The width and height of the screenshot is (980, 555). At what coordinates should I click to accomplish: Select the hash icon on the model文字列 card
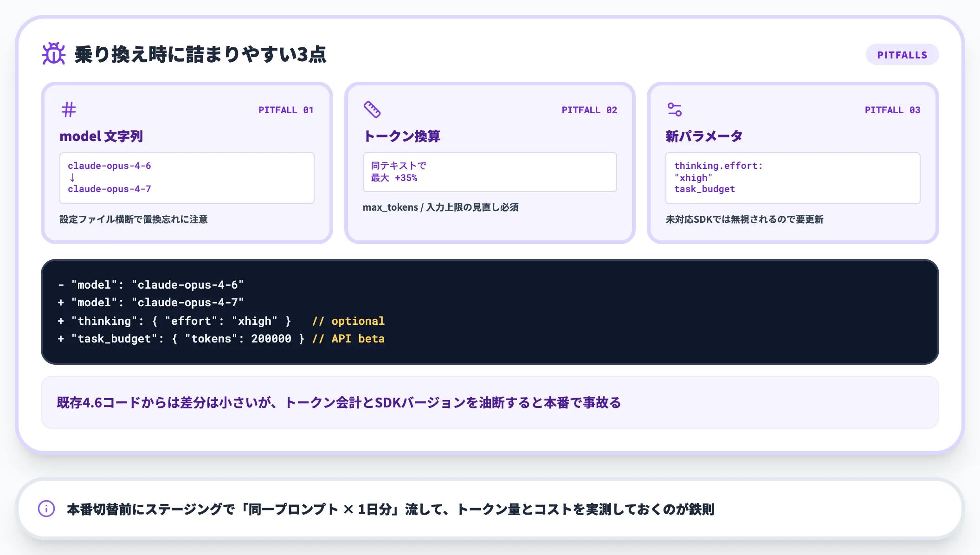click(x=69, y=110)
